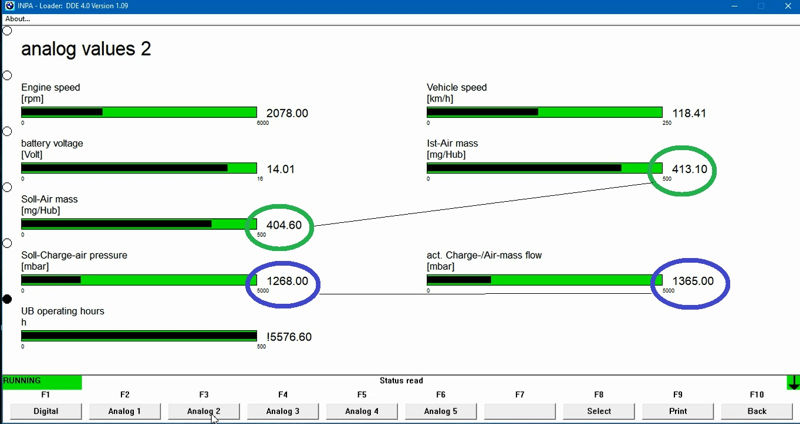
Task: Click the filled radio circle beside UB operating hours
Action: tap(8, 299)
